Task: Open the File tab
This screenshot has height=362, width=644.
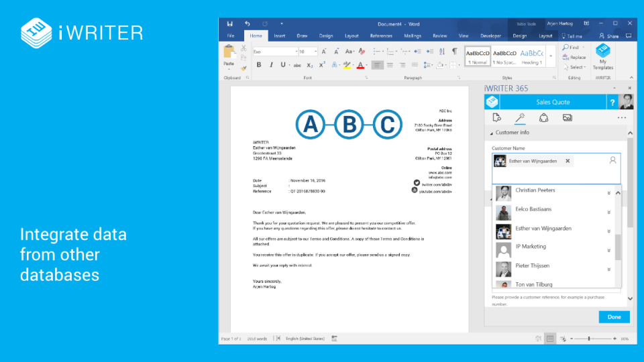Action: [231, 36]
